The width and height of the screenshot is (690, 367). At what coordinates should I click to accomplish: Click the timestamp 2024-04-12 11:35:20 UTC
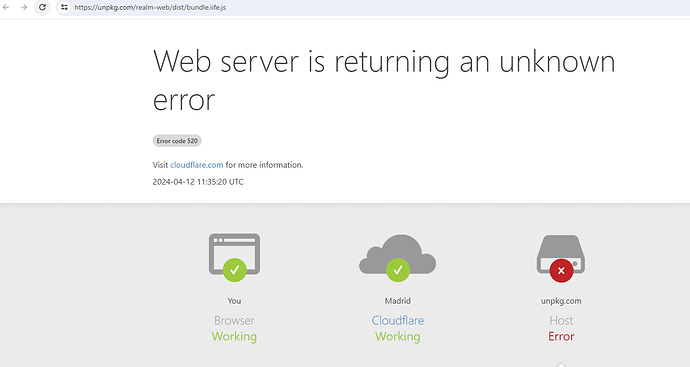tap(198, 182)
